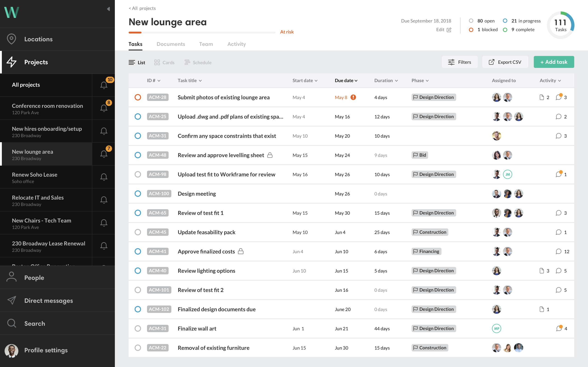Toggle status circle for Design meeting task
The height and width of the screenshot is (367, 588).
point(138,194)
